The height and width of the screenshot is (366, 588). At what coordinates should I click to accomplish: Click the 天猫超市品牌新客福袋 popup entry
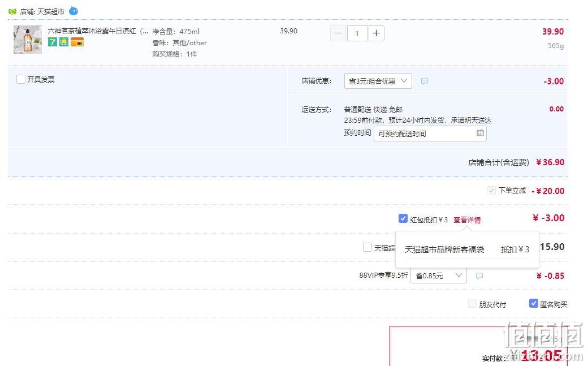(x=444, y=249)
